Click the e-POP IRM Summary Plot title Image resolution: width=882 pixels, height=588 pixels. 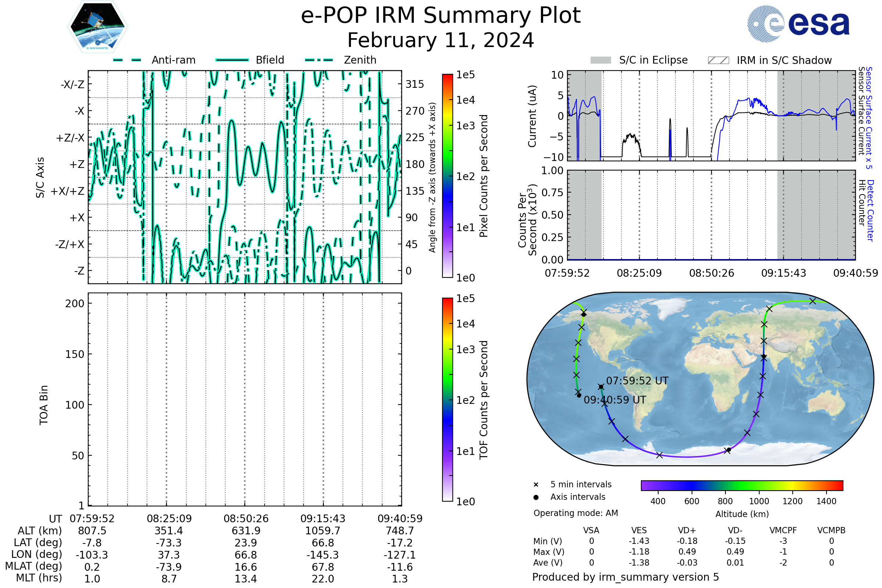click(x=441, y=16)
